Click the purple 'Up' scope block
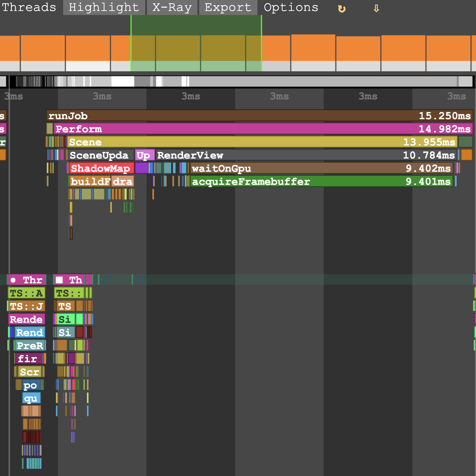476x476 pixels. coord(144,155)
